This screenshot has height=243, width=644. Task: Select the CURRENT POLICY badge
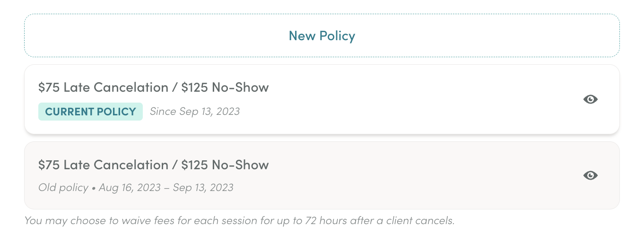[x=90, y=112]
